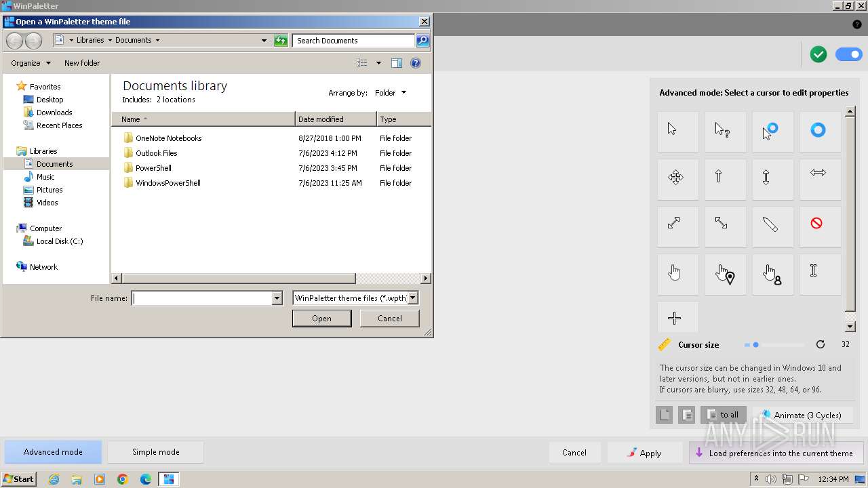Viewport: 868px width, 488px height.
Task: Select the horizontal resize cursor tile
Action: click(820, 180)
